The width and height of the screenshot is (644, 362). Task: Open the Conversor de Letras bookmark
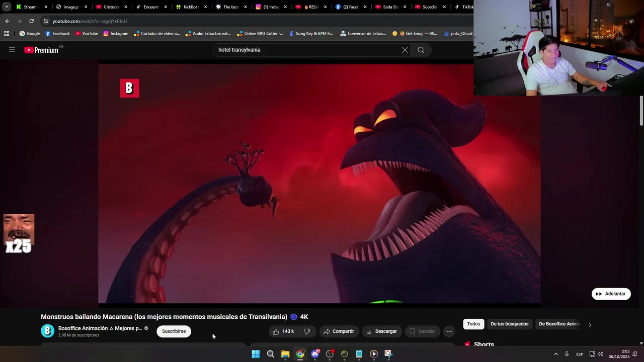click(363, 34)
